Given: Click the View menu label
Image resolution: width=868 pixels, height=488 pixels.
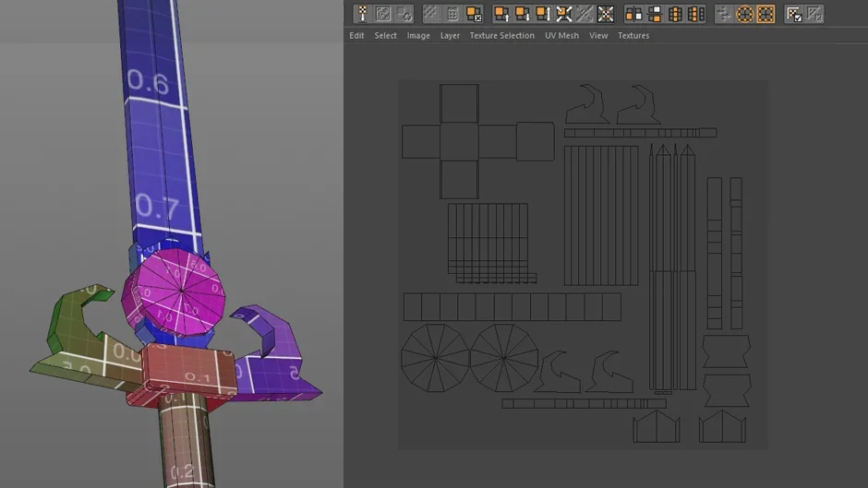Looking at the screenshot, I should point(598,35).
